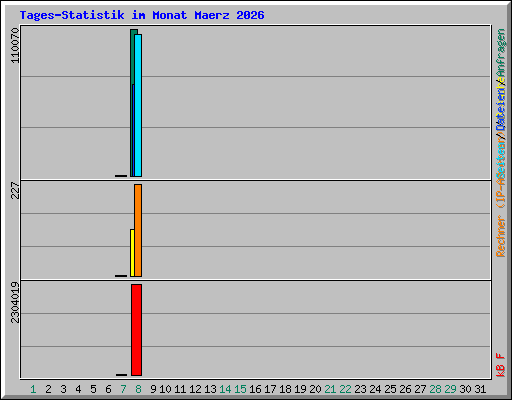
Task: Click the orange Rechner bar for day 8
Action: tap(138, 230)
